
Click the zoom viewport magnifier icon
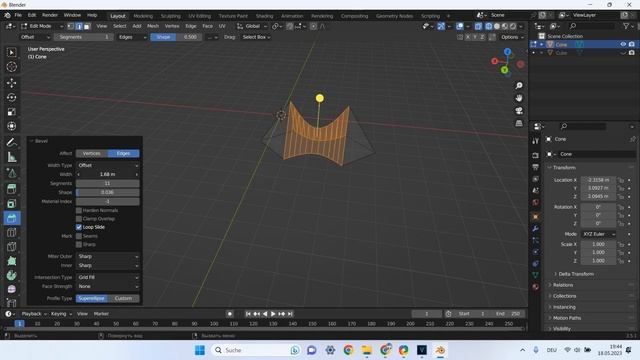[519, 85]
